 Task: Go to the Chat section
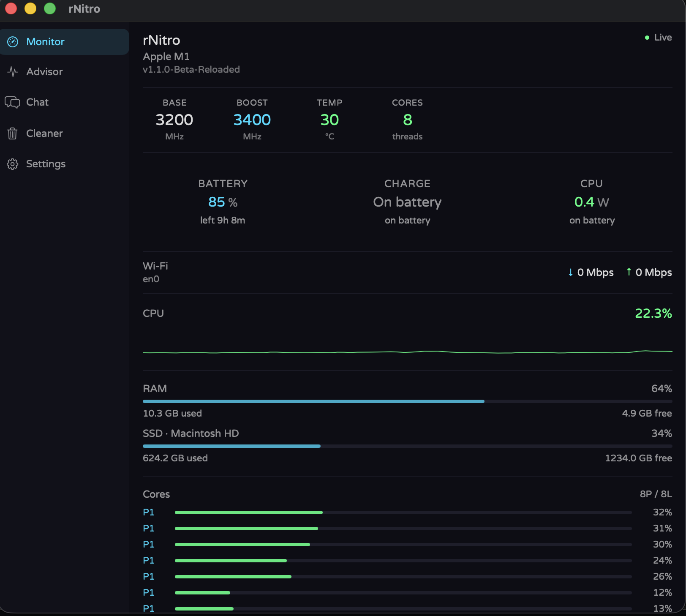(37, 102)
